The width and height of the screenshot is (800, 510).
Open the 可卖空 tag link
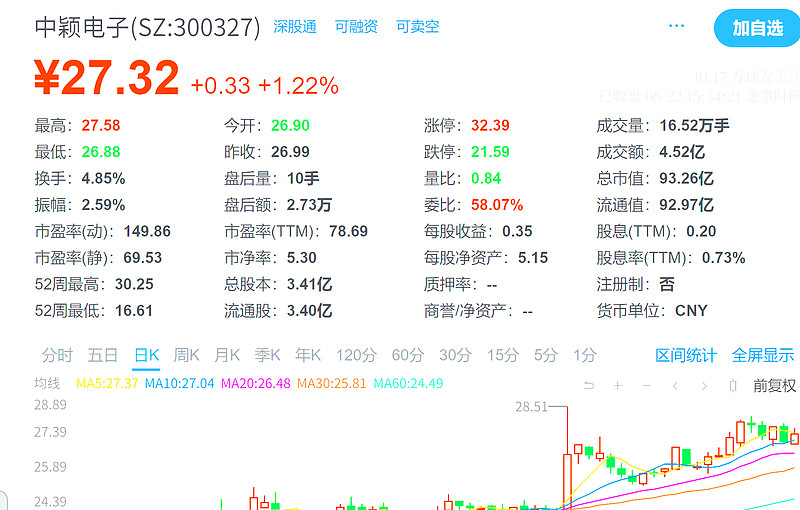point(417,27)
